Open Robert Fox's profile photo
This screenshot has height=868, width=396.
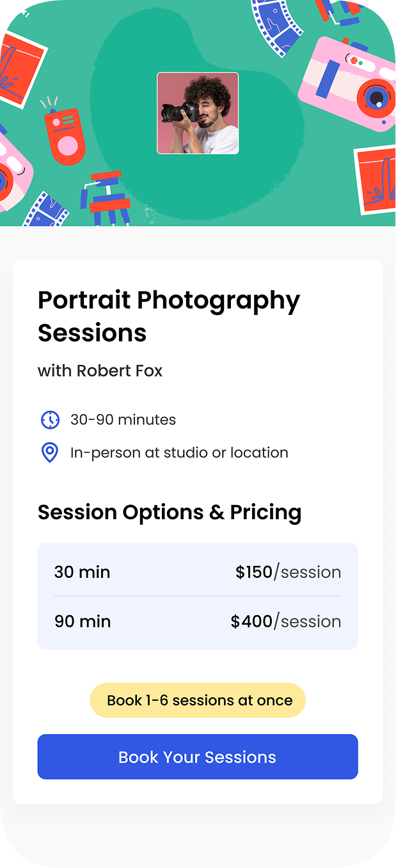click(198, 113)
